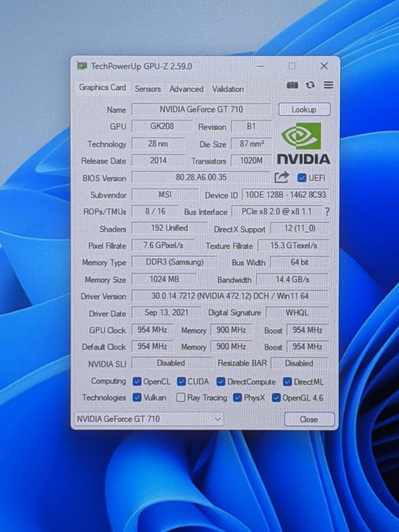Open the Advanced tab

pos(186,89)
